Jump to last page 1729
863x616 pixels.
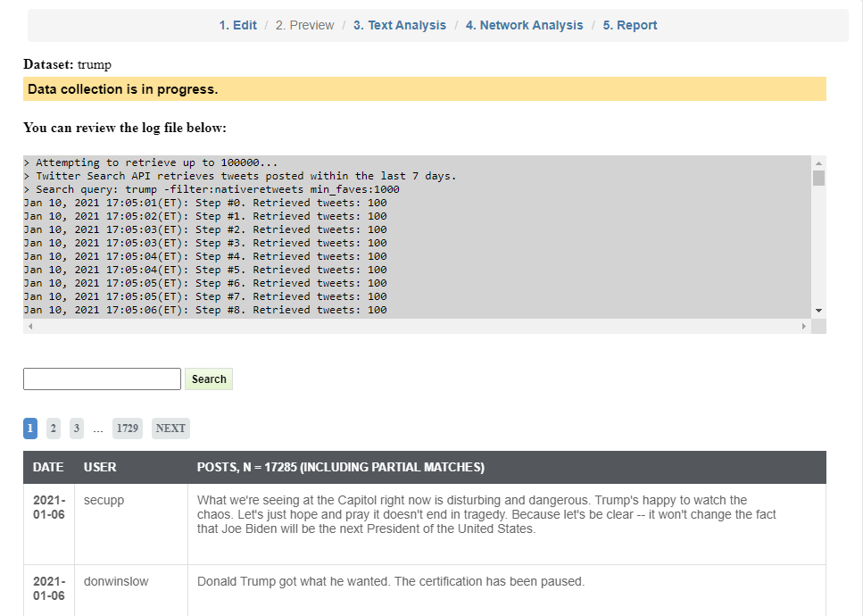pos(128,429)
